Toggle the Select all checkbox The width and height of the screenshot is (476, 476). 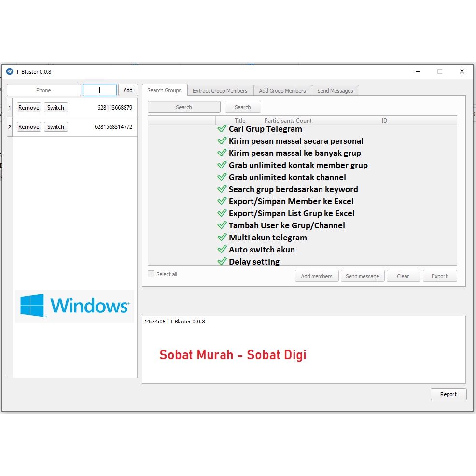point(151,274)
